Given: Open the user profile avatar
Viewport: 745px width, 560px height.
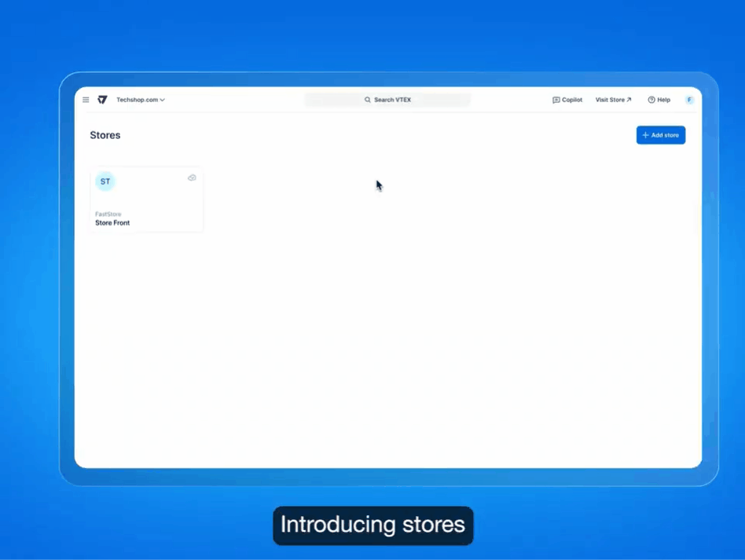Looking at the screenshot, I should point(689,100).
